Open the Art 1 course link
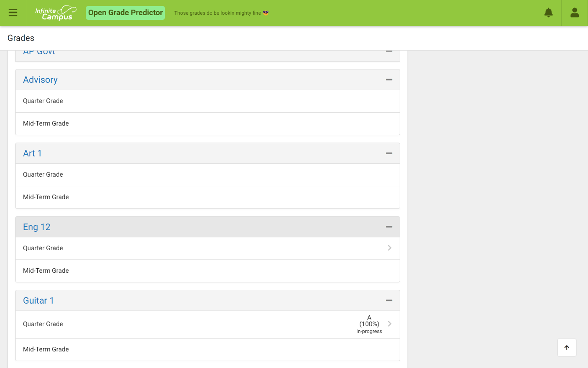The height and width of the screenshot is (368, 588). [x=33, y=153]
